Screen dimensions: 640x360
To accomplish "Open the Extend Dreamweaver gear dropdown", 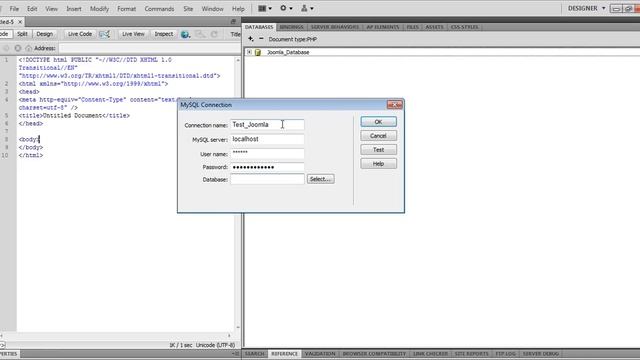I will [286, 8].
